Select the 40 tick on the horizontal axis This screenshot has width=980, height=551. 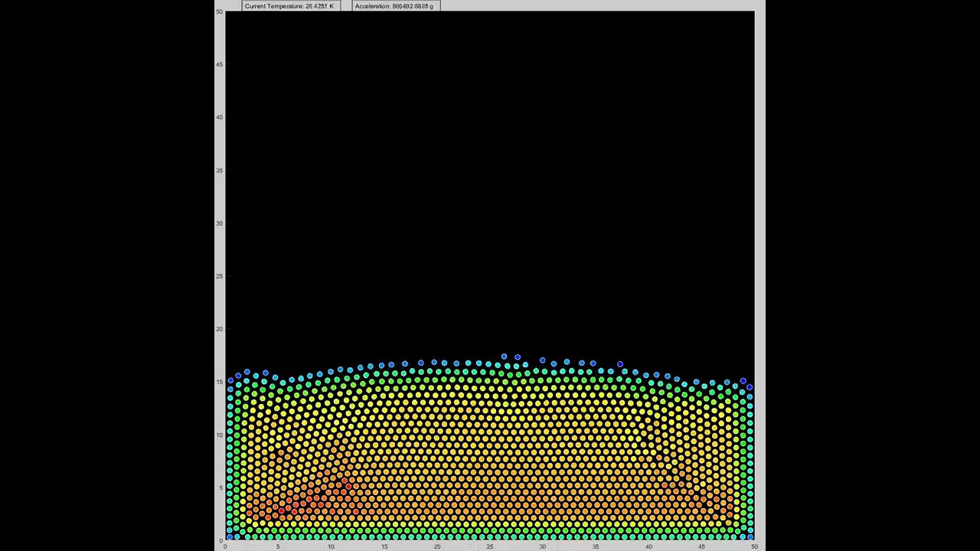(x=648, y=546)
